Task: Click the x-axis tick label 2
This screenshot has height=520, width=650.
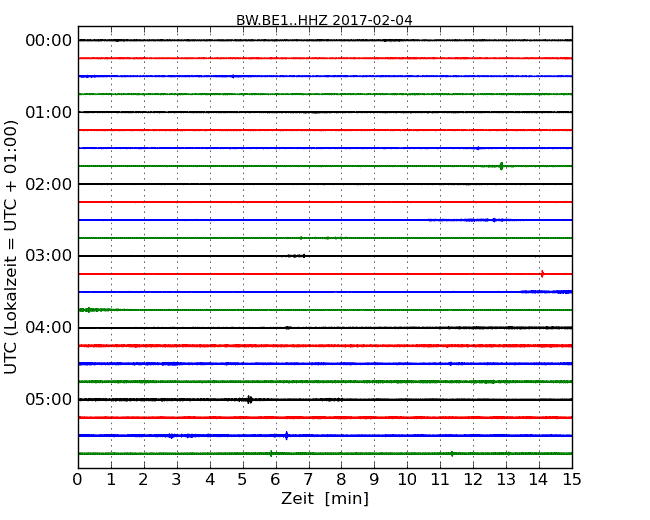Action: (143, 480)
